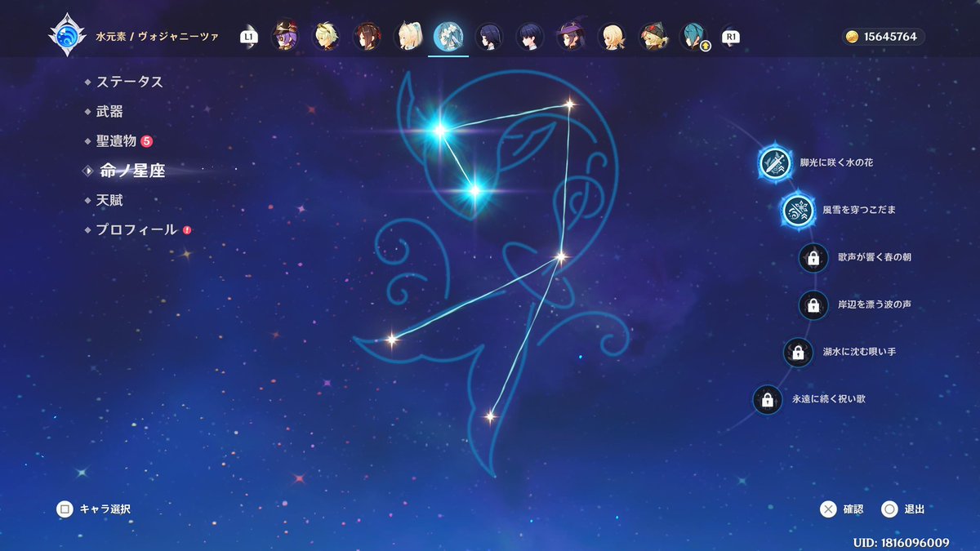Click the locked 永遠に続く祝い歌 constellation icon

767,400
